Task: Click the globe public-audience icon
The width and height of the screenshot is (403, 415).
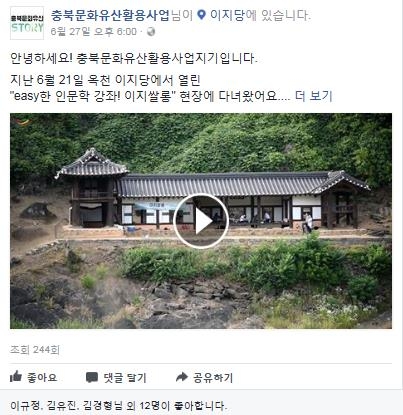Action: pyautogui.click(x=151, y=32)
